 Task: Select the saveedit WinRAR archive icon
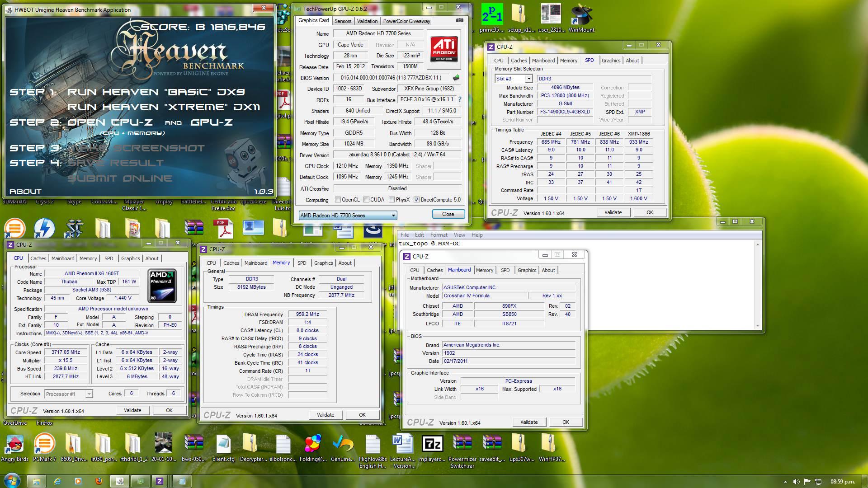[492, 448]
